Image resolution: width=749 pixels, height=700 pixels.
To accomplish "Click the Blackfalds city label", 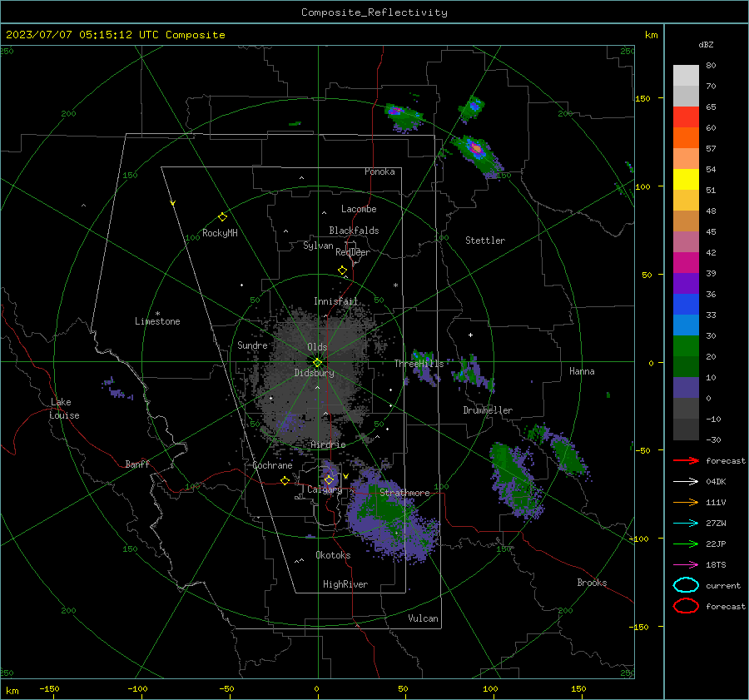I will click(x=354, y=231).
